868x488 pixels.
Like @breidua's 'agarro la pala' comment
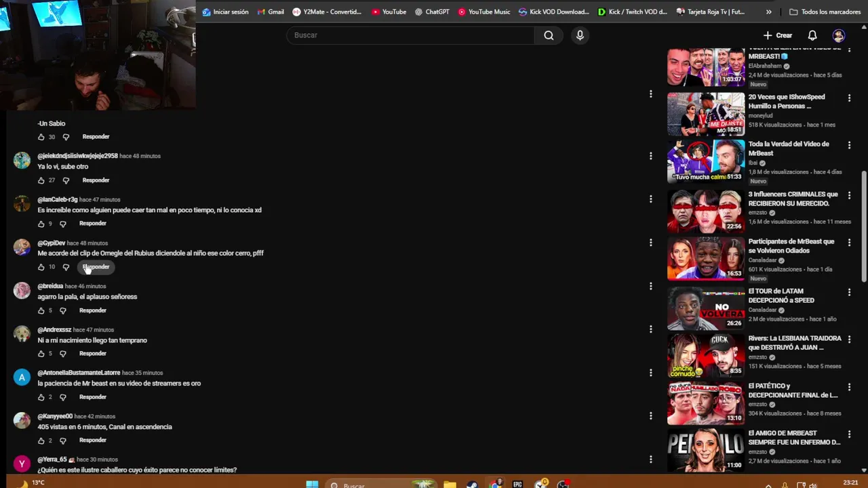click(41, 310)
